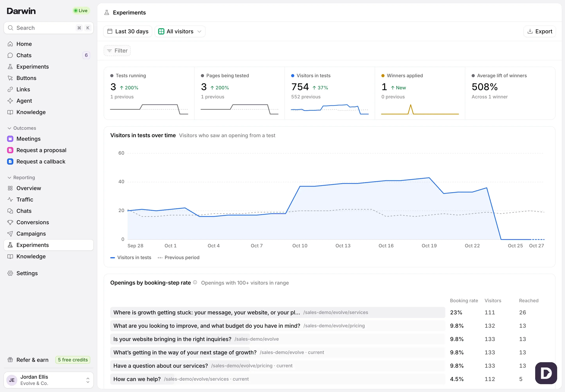The image size is (565, 392).
Task: Open the Conversions report
Action: tap(48, 222)
